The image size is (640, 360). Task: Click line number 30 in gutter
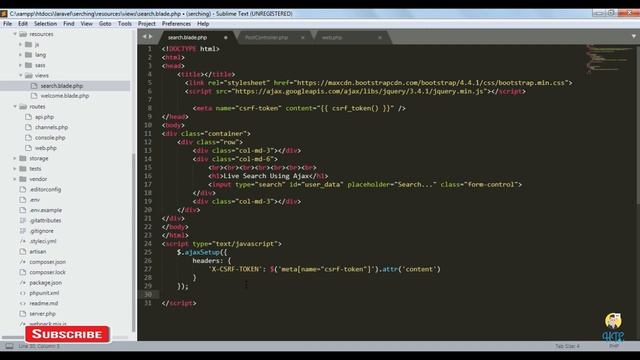click(148, 294)
